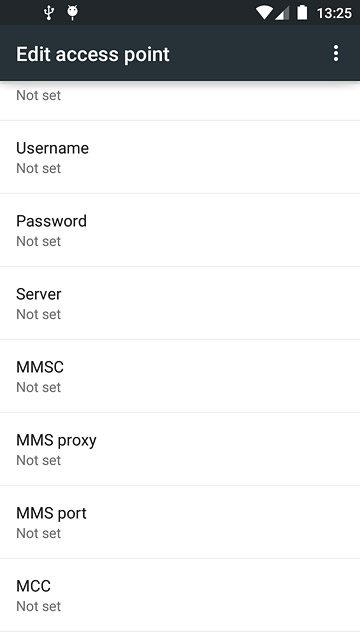Tap Not set under Server
Image resolution: width=360 pixels, height=640 pixels.
[x=38, y=314]
